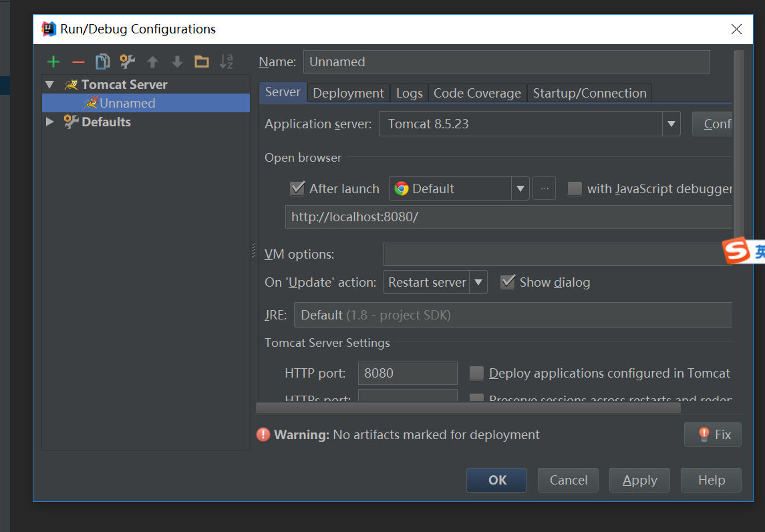Viewport: 765px width, 532px height.
Task: Enable the JavaScript debugger checkbox
Action: point(575,188)
